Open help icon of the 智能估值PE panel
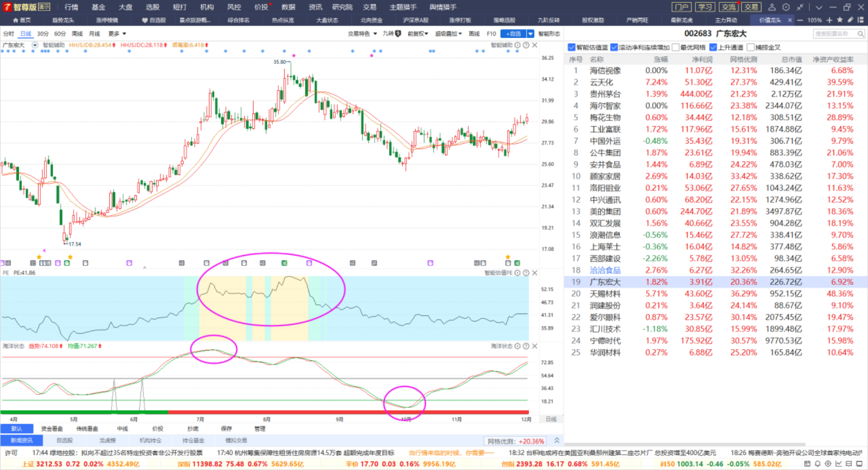The image size is (868, 470). pos(526,273)
